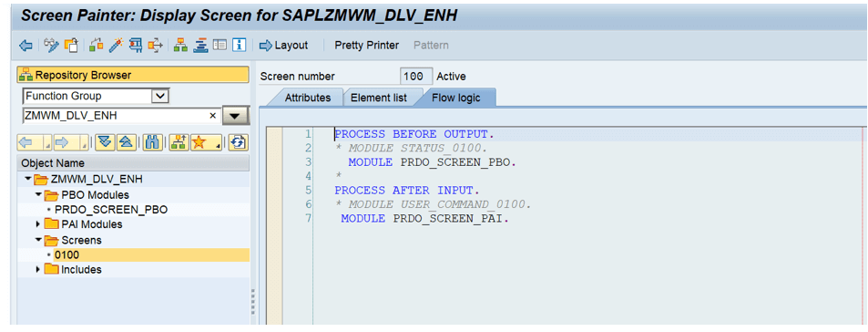Click the Display Object List hierarchy icon
The image size is (868, 332).
click(180, 46)
